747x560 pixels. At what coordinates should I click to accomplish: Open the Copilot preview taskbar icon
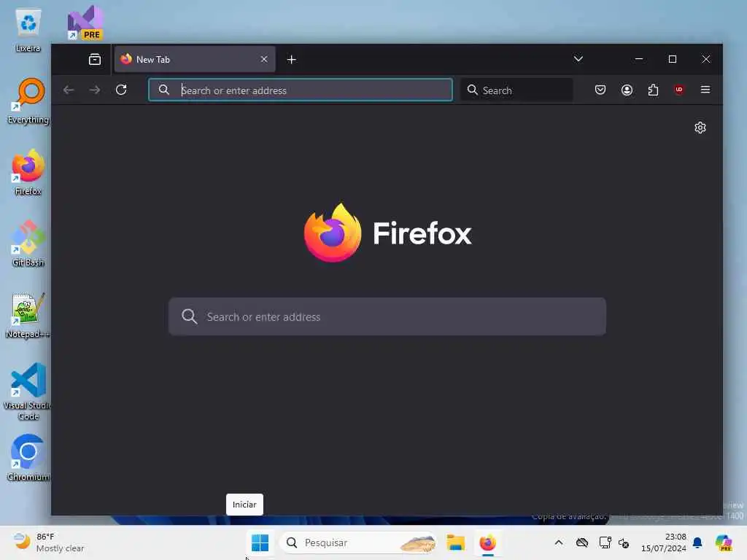(724, 542)
